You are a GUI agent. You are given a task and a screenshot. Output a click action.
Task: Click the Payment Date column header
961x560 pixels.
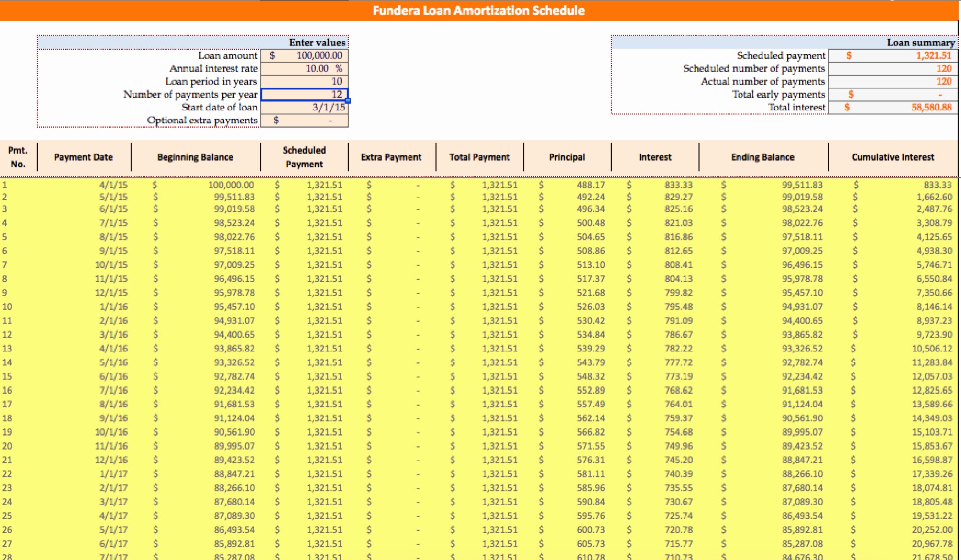[83, 157]
